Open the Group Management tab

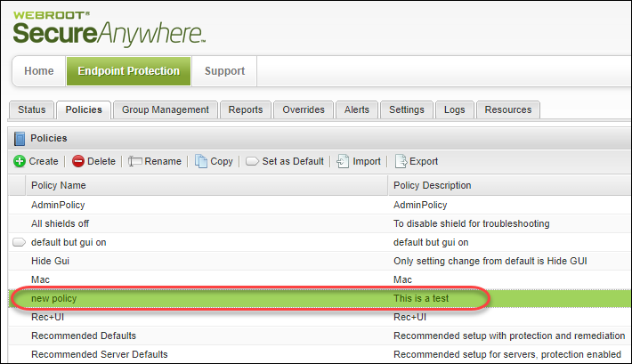166,109
